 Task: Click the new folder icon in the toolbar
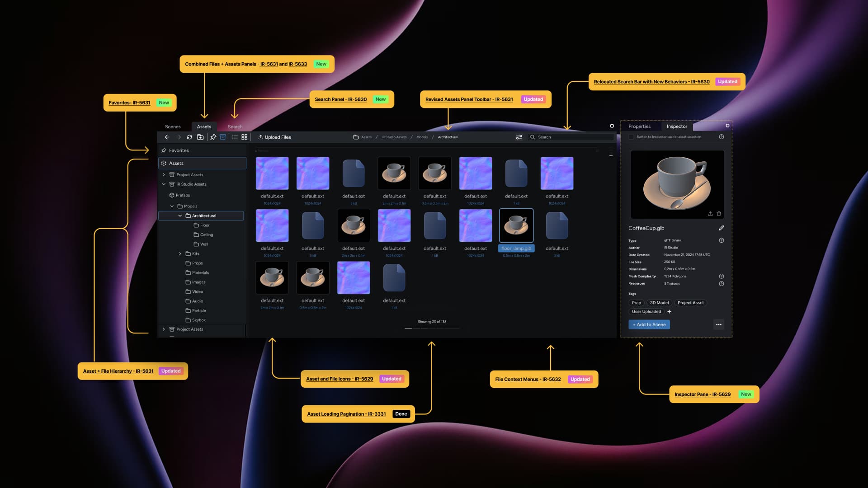201,137
